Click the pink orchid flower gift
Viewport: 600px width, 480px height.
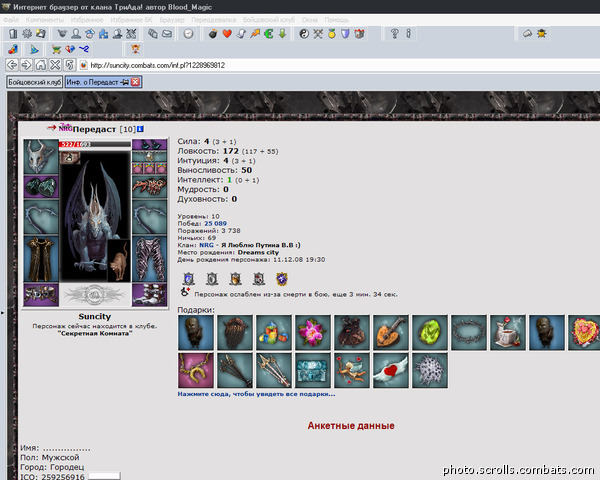pos(312,332)
